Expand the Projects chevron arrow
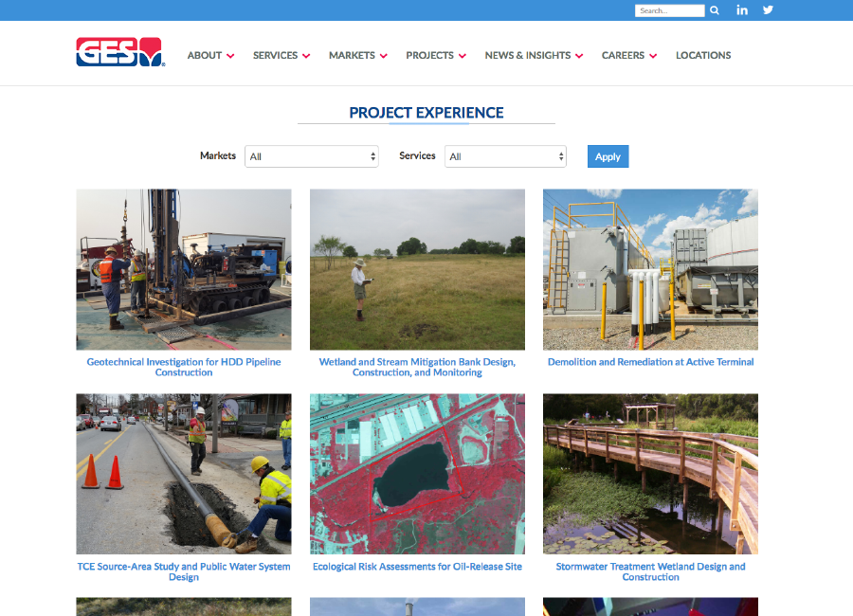Viewport: 853px width, 616px height. (463, 56)
